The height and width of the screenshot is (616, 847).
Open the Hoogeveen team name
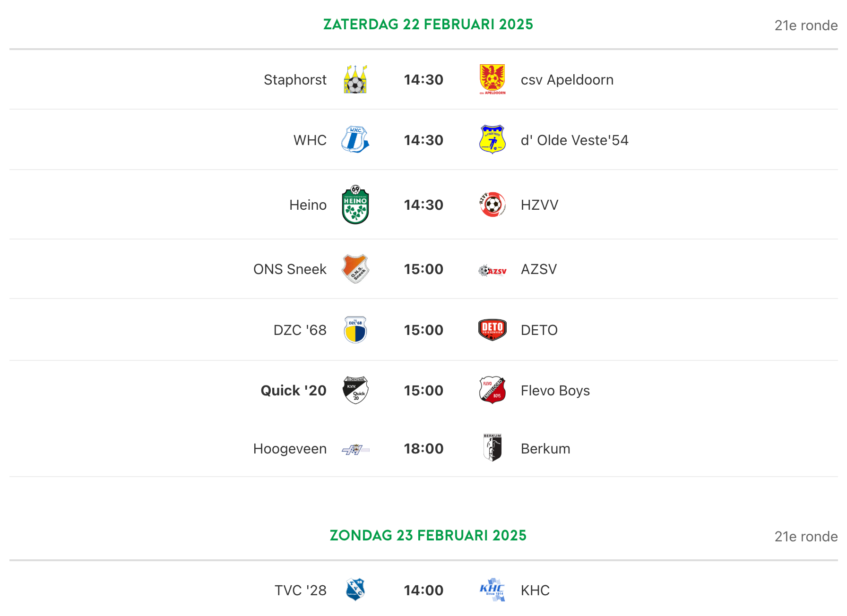point(290,449)
